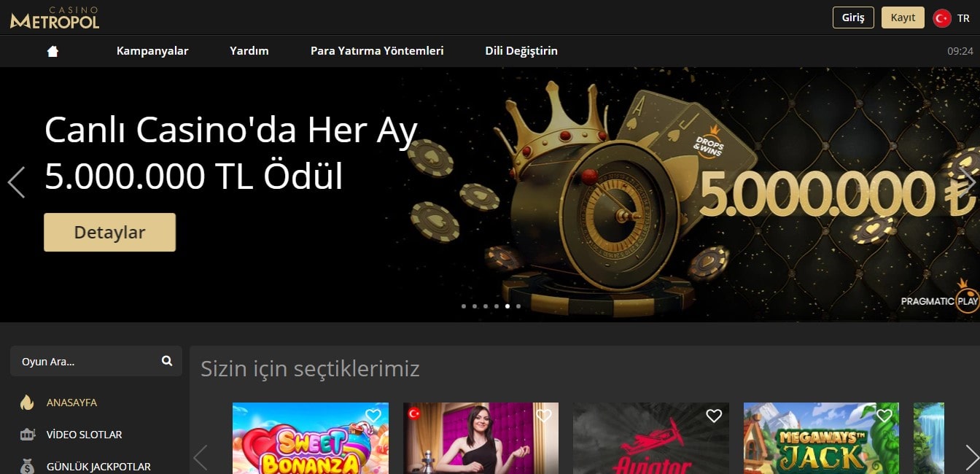Click the Turkish flag language icon

click(x=942, y=18)
